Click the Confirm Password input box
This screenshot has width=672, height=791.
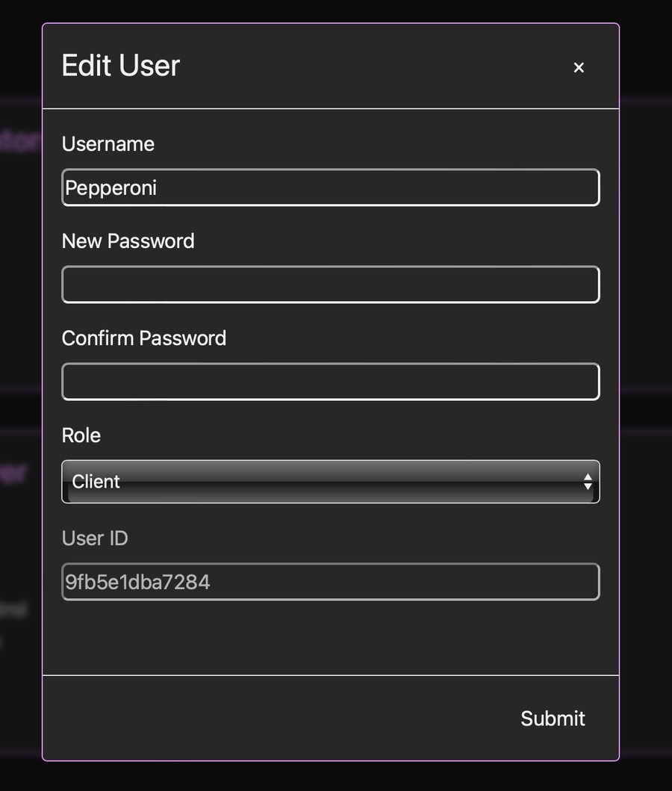[x=330, y=382]
